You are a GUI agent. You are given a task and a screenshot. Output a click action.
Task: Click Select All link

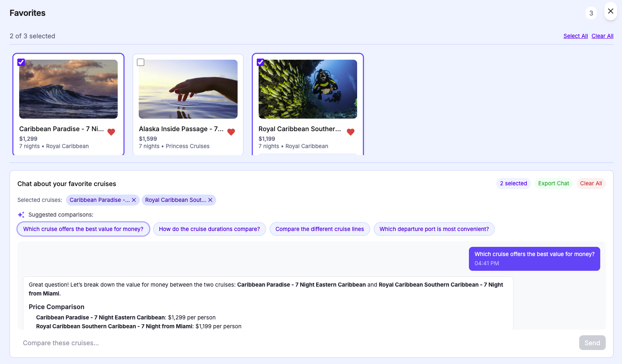click(576, 36)
